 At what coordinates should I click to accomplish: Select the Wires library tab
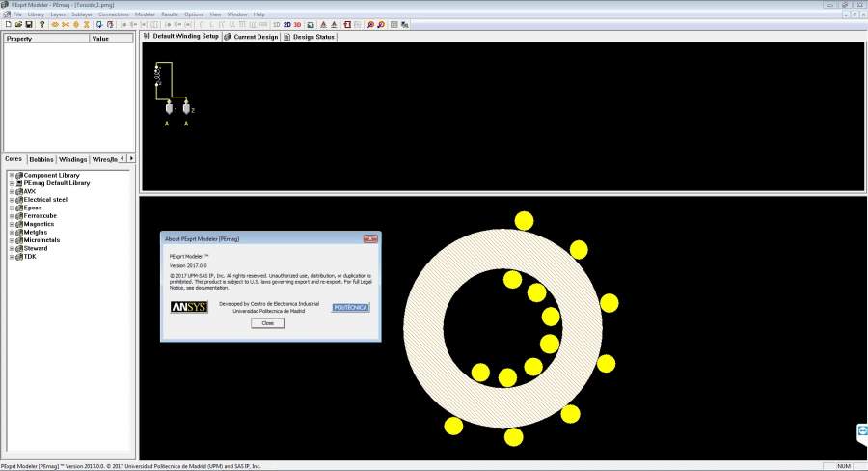(x=104, y=159)
